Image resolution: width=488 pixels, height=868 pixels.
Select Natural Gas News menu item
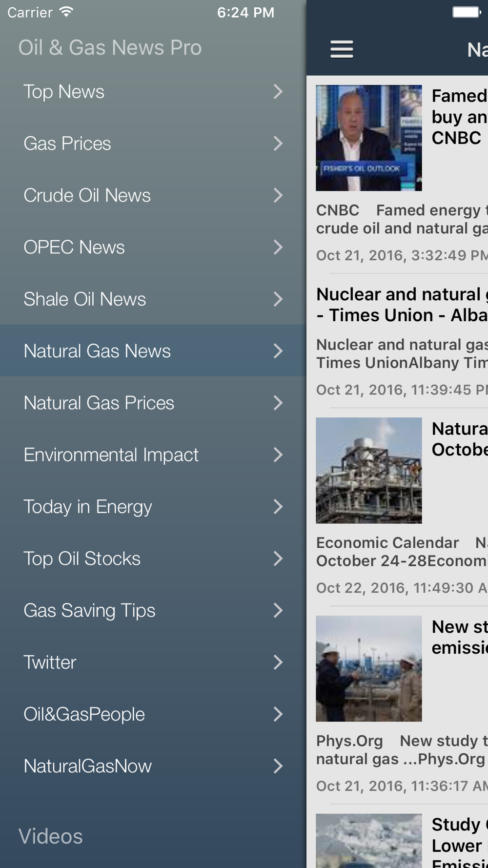click(153, 351)
